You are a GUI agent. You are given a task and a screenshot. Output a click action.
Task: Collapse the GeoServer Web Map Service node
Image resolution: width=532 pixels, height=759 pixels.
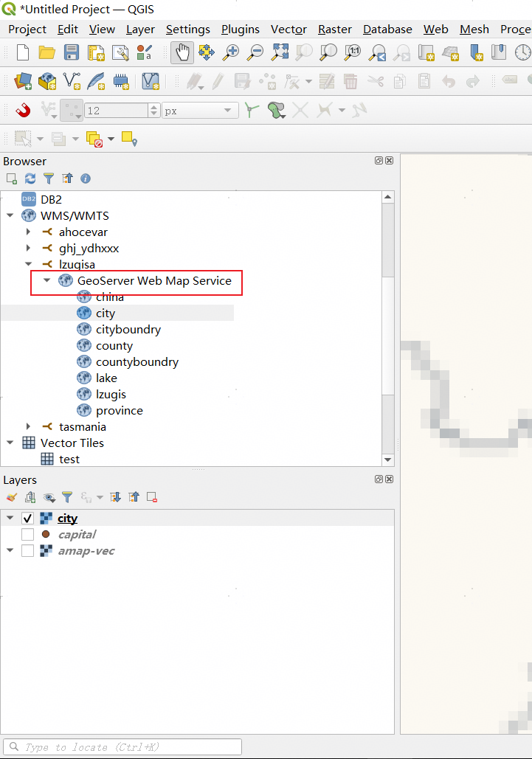(47, 281)
